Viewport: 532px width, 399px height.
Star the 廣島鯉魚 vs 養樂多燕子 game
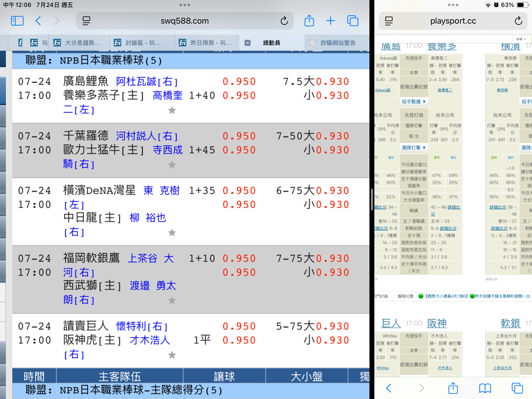[x=172, y=110]
